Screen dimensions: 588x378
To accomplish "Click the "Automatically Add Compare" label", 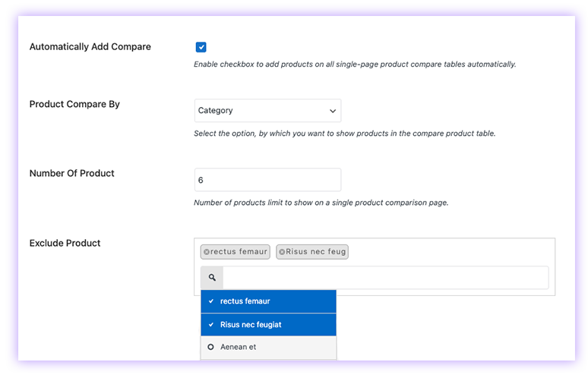I will (x=90, y=47).
